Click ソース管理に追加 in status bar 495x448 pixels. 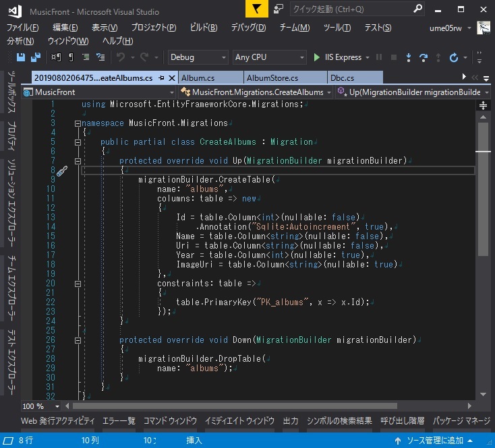pyautogui.click(x=434, y=441)
